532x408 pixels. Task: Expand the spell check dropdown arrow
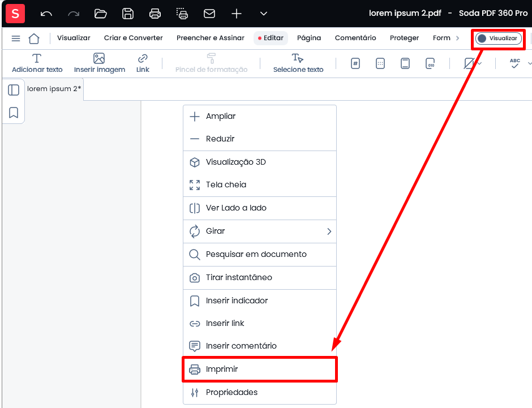tap(530, 63)
